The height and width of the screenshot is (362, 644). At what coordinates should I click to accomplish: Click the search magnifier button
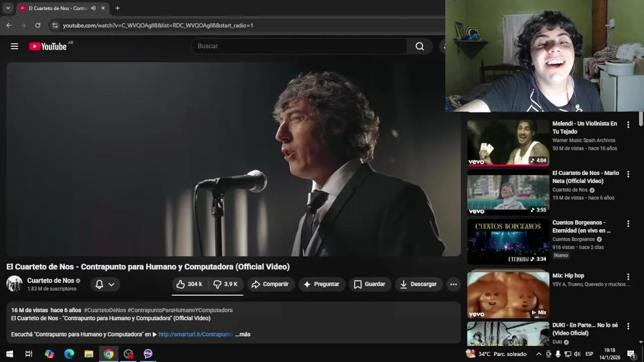click(420, 46)
